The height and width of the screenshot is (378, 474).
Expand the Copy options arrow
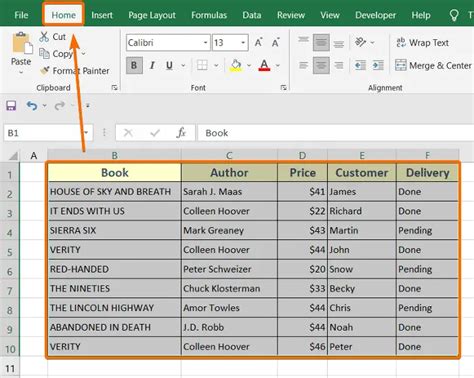point(83,54)
